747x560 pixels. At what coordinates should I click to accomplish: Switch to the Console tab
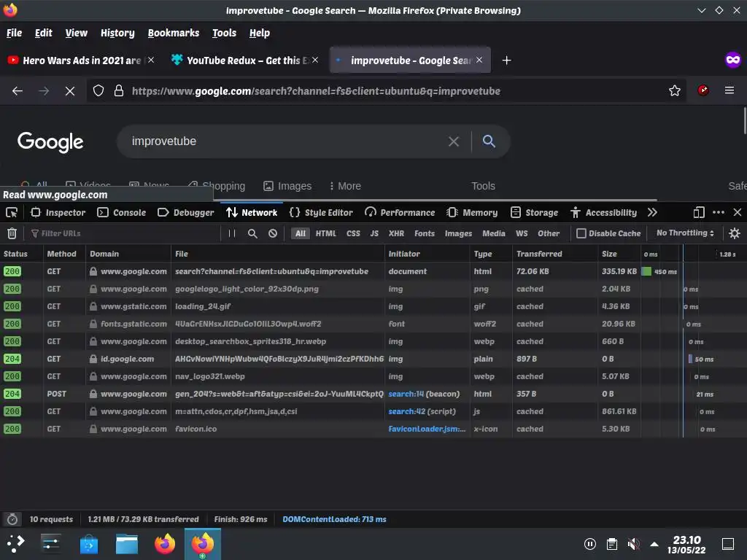pyautogui.click(x=122, y=212)
